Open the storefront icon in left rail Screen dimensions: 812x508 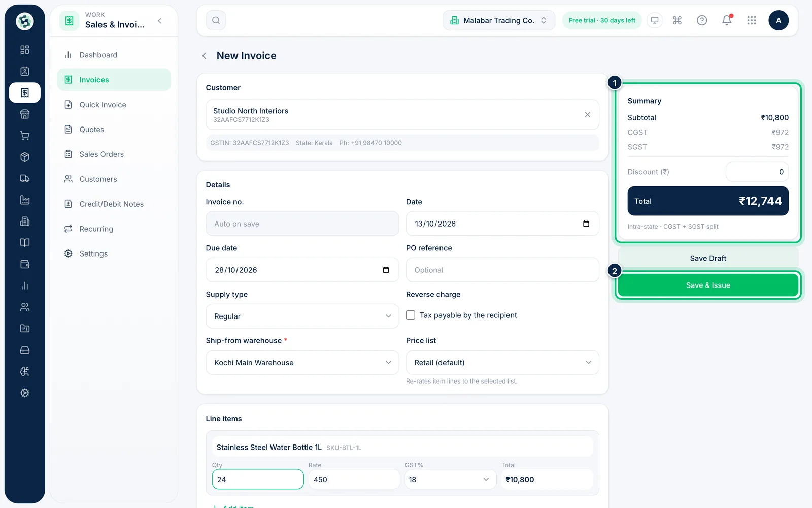(x=25, y=114)
